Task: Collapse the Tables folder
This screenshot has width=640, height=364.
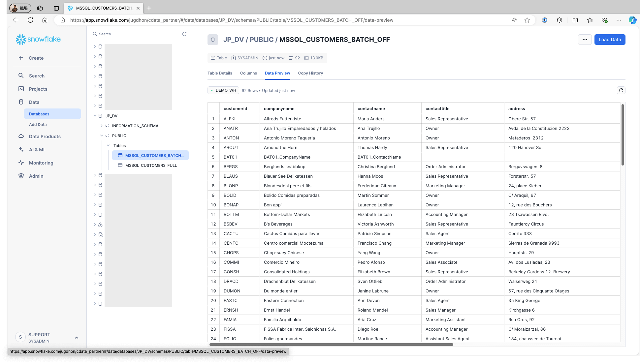Action: (108, 145)
